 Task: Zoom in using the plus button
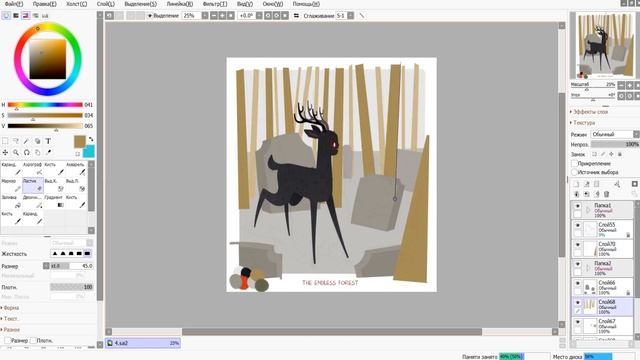(222, 16)
